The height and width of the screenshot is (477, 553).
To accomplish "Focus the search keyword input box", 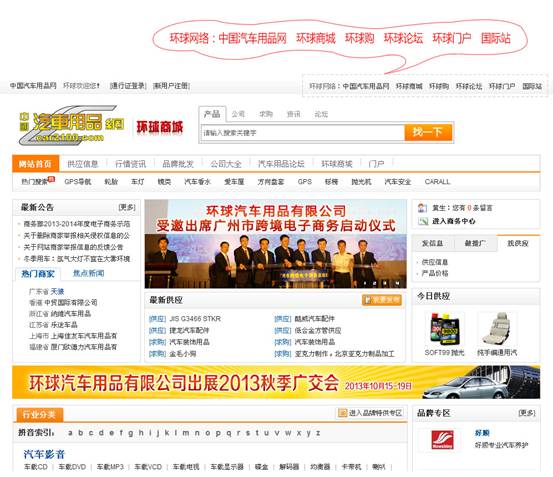I will [303, 133].
